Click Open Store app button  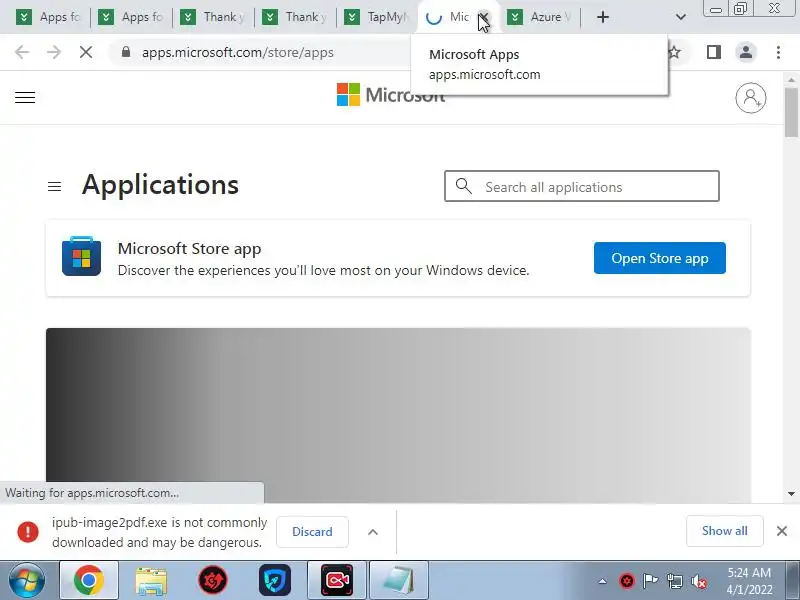(660, 258)
